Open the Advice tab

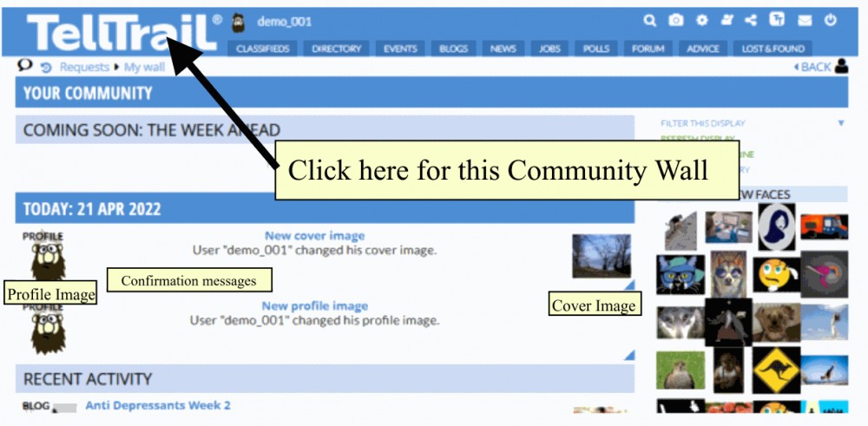703,49
